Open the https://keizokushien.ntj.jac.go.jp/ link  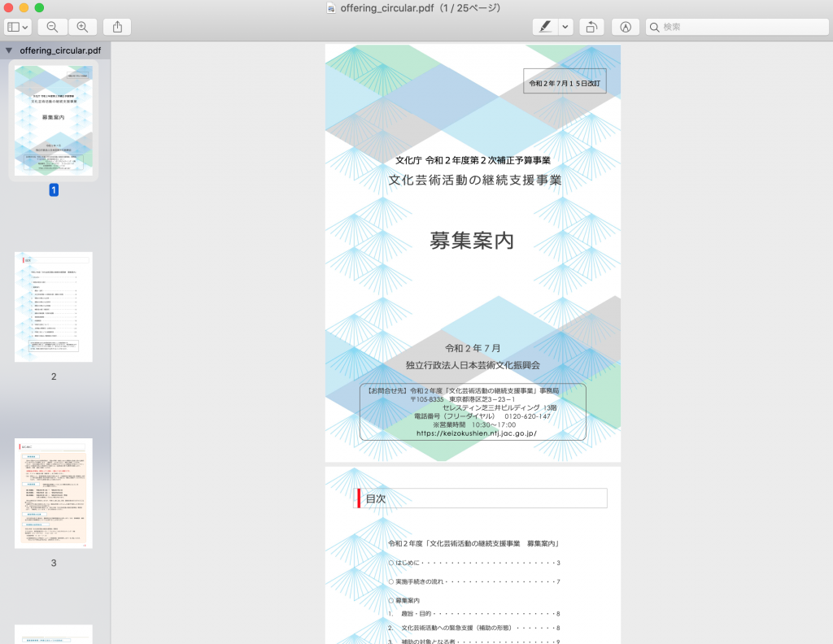(x=477, y=433)
